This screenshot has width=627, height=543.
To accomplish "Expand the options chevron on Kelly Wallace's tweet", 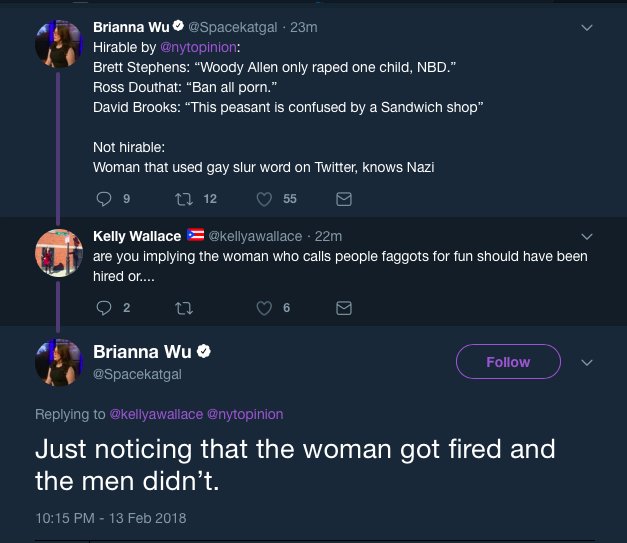I will click(x=587, y=236).
